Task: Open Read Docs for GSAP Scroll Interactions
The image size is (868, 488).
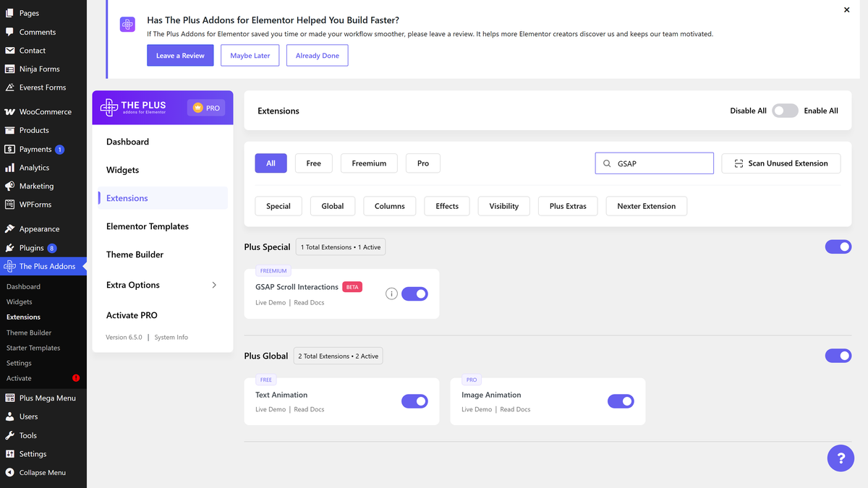Action: (309, 303)
